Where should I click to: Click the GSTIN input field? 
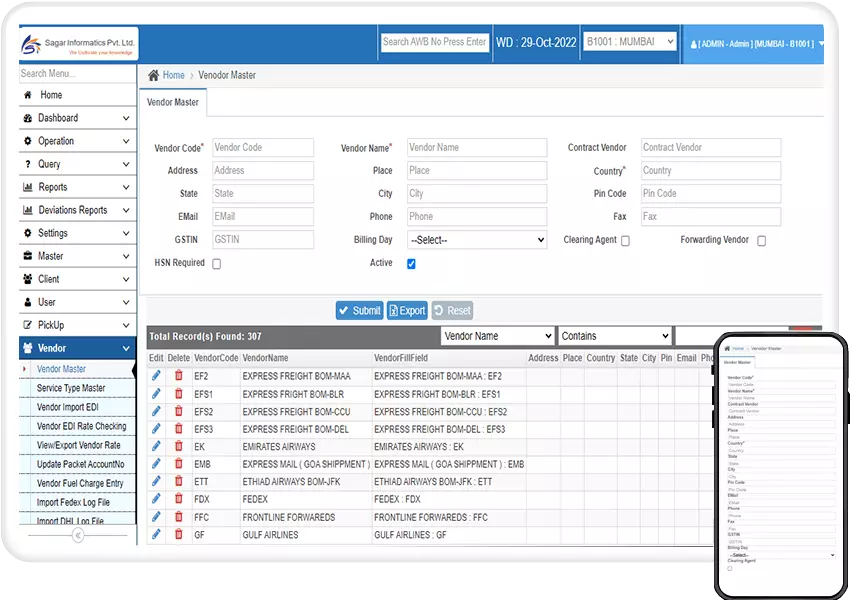[263, 240]
